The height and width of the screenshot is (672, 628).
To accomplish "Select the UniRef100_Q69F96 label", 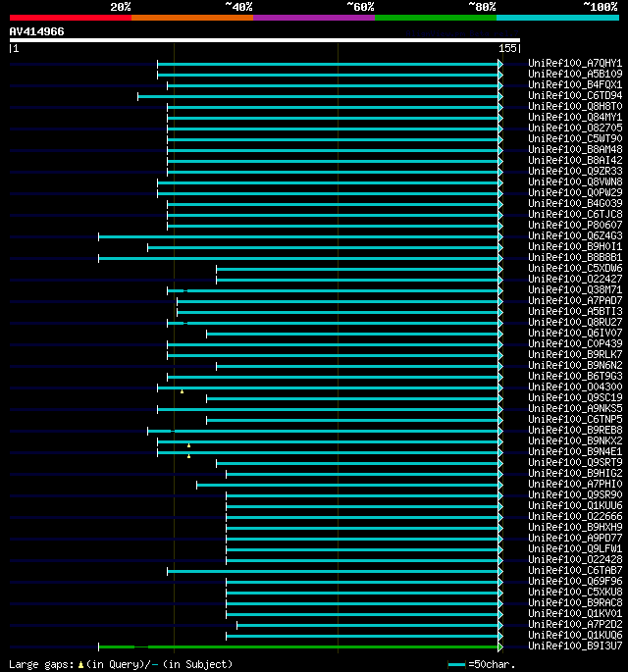I will [575, 581].
